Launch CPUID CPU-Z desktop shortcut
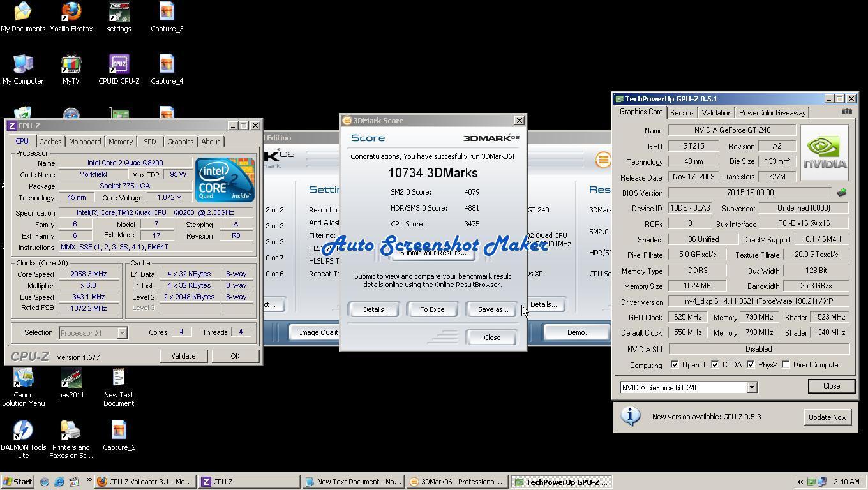This screenshot has width=868, height=490. point(119,70)
